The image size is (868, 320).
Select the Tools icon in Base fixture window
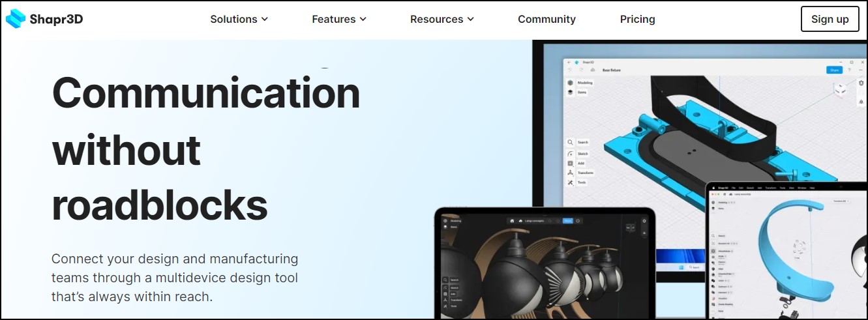click(570, 182)
